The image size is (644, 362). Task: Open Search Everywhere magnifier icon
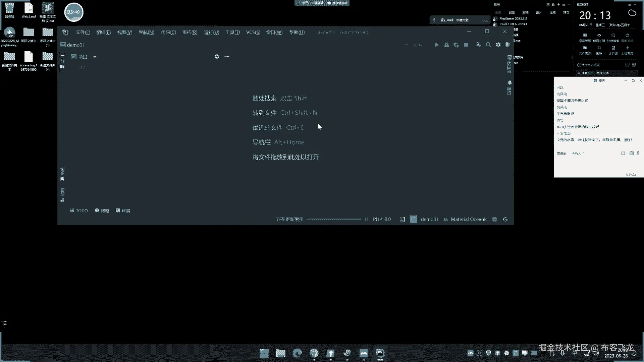click(x=488, y=45)
